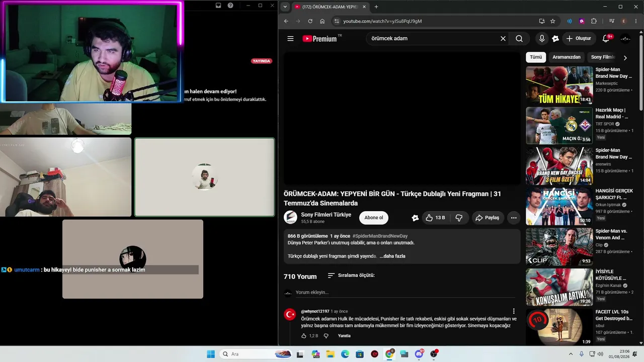Open the Real Madrid Hazırlık Maçı thumbnail
This screenshot has height=362, width=644.
click(559, 126)
